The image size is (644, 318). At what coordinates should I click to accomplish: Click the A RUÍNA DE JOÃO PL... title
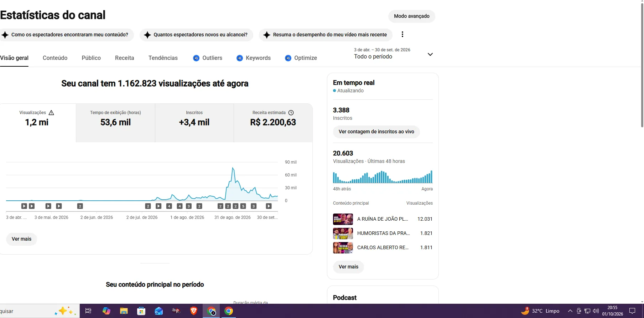[383, 219]
